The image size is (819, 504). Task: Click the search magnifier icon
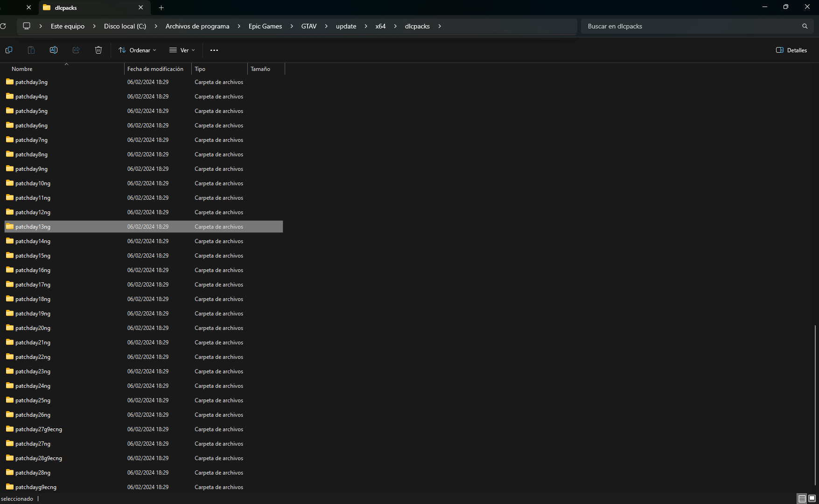point(805,26)
